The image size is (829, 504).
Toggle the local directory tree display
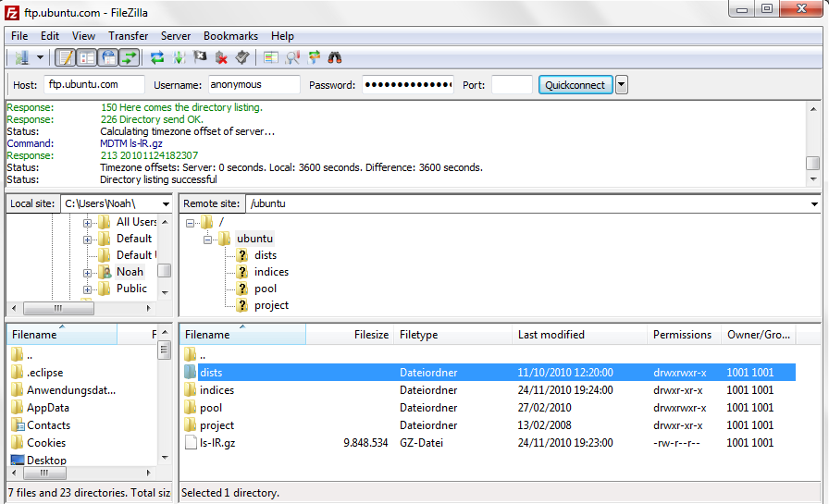[87, 57]
